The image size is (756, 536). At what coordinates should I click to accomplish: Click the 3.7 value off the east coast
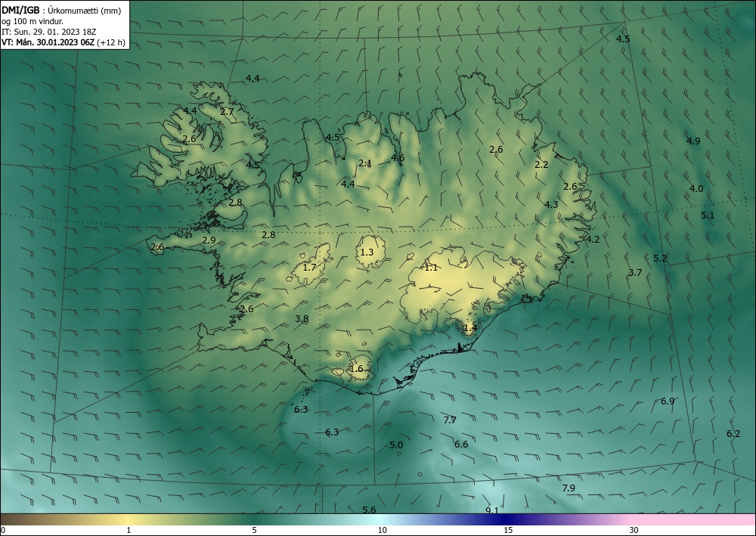click(x=636, y=273)
